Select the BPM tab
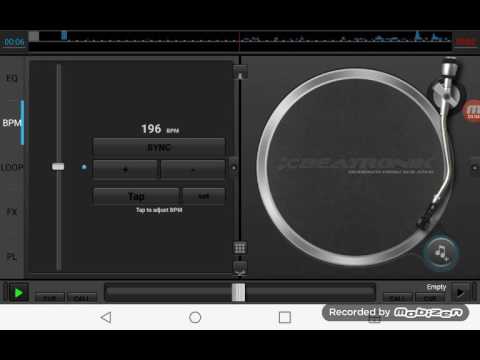This screenshot has height=360, width=480. pyautogui.click(x=12, y=123)
